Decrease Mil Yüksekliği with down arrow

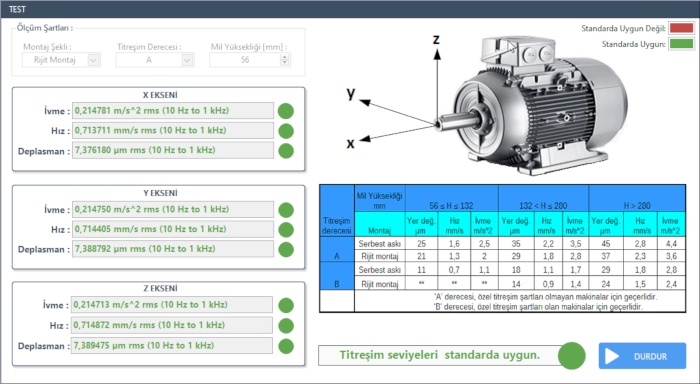pyautogui.click(x=285, y=63)
